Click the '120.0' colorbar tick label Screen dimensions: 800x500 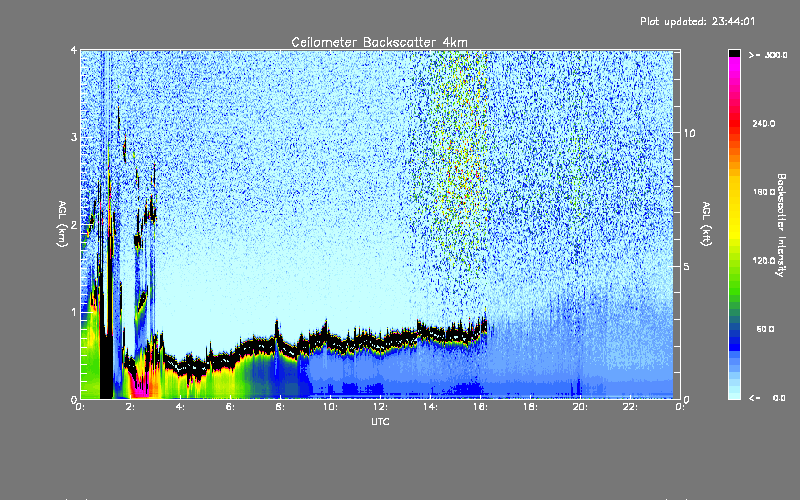tap(764, 261)
